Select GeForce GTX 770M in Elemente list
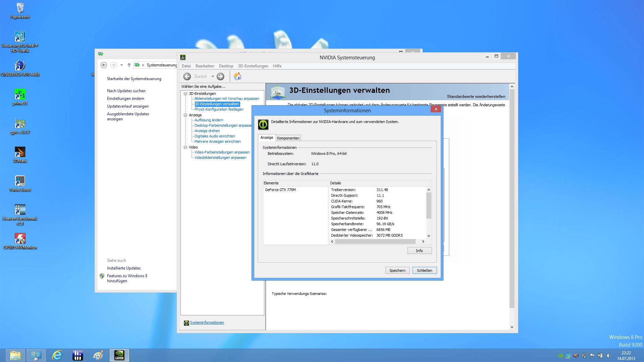644x362 pixels. coord(280,190)
